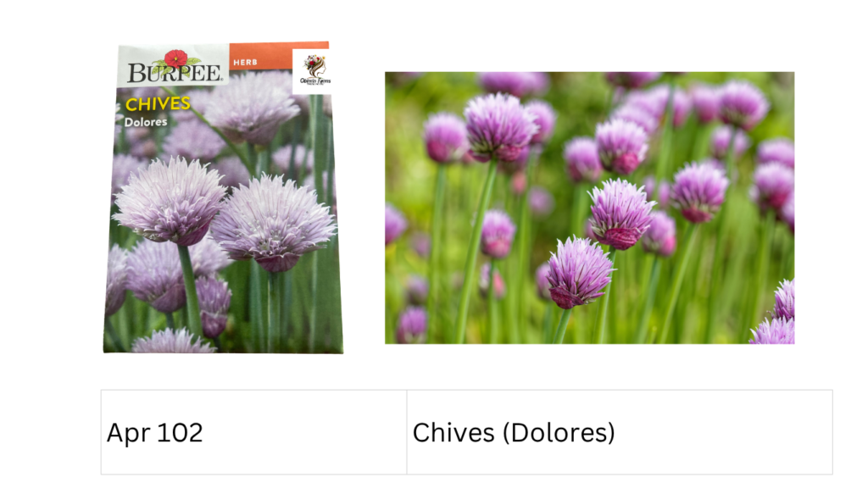Viewport: 868px width, 488px height.
Task: Click the divider between the two table cells
Action: pos(406,432)
